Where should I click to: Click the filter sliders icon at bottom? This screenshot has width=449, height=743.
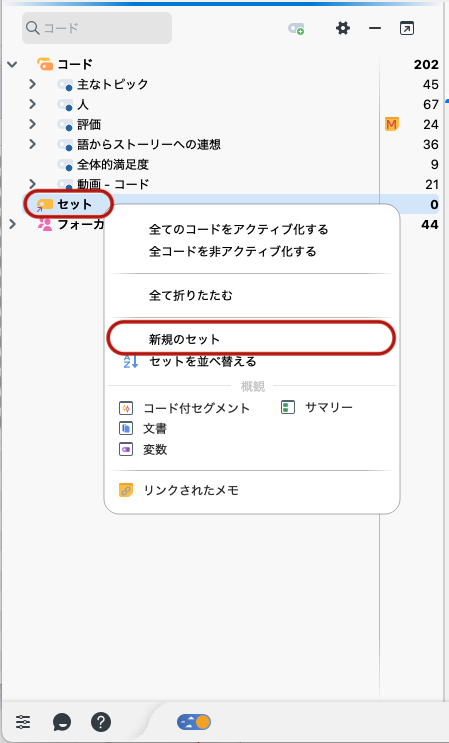(x=23, y=722)
